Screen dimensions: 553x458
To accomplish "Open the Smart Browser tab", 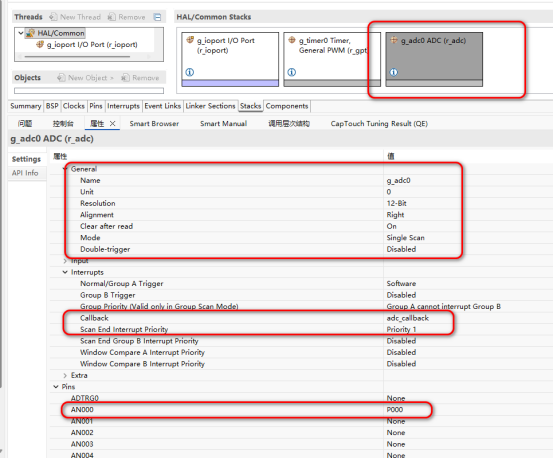I will tap(154, 123).
